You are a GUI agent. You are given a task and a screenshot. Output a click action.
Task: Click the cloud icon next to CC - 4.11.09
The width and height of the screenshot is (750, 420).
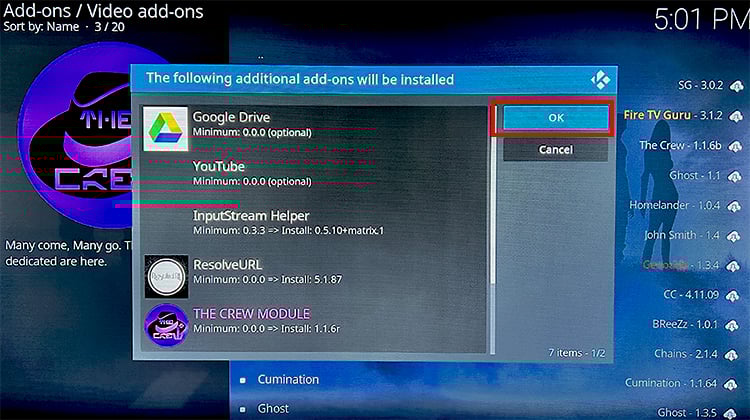coord(732,296)
